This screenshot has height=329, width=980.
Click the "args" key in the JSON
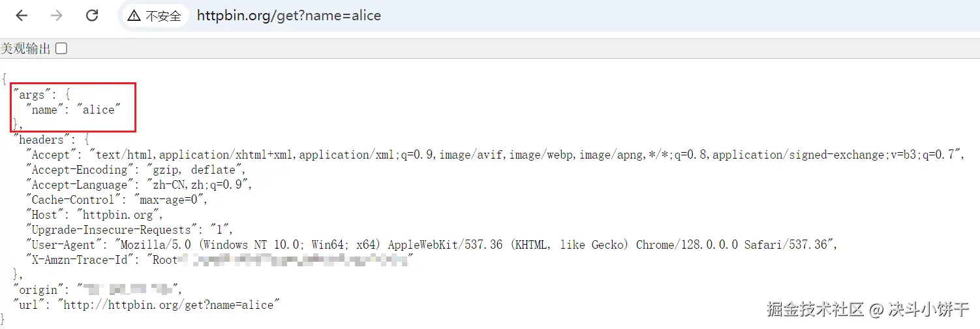point(32,95)
